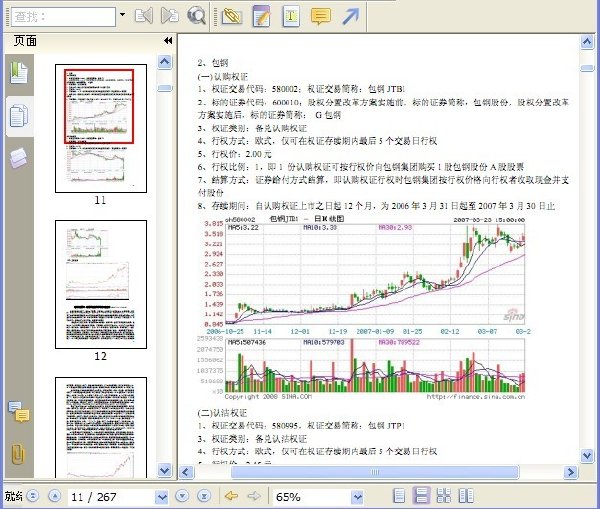The image size is (600, 509).
Task: Select the page 12 thumbnail
Action: pos(101,284)
